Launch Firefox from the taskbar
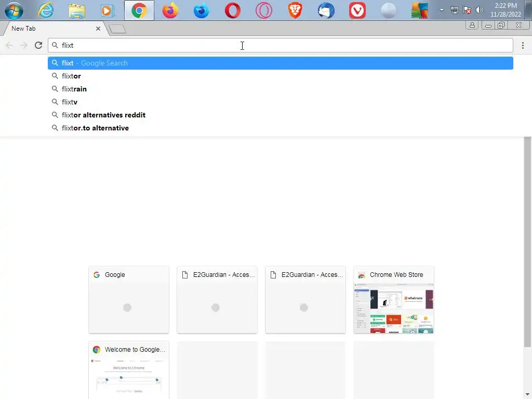This screenshot has height=399, width=532. [x=170, y=10]
